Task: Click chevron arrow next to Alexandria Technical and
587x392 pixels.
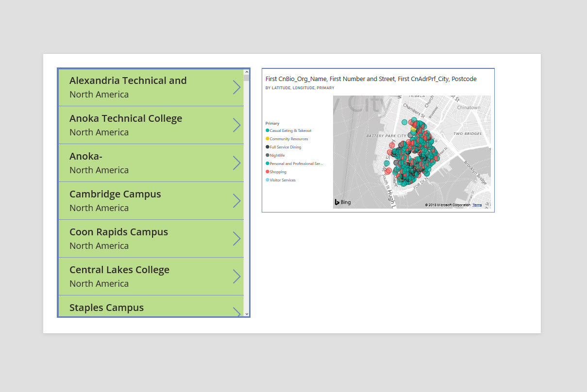Action: 236,87
